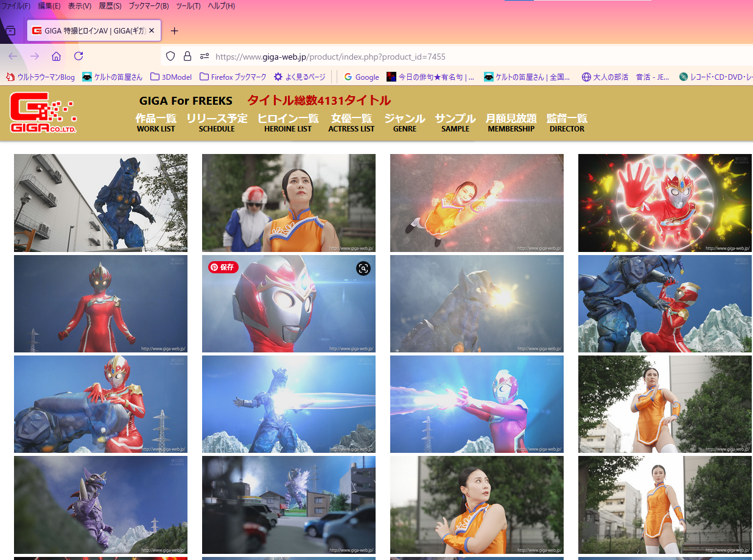Click the リリース予定 SCHEDULE link
753x560 pixels.
(217, 122)
